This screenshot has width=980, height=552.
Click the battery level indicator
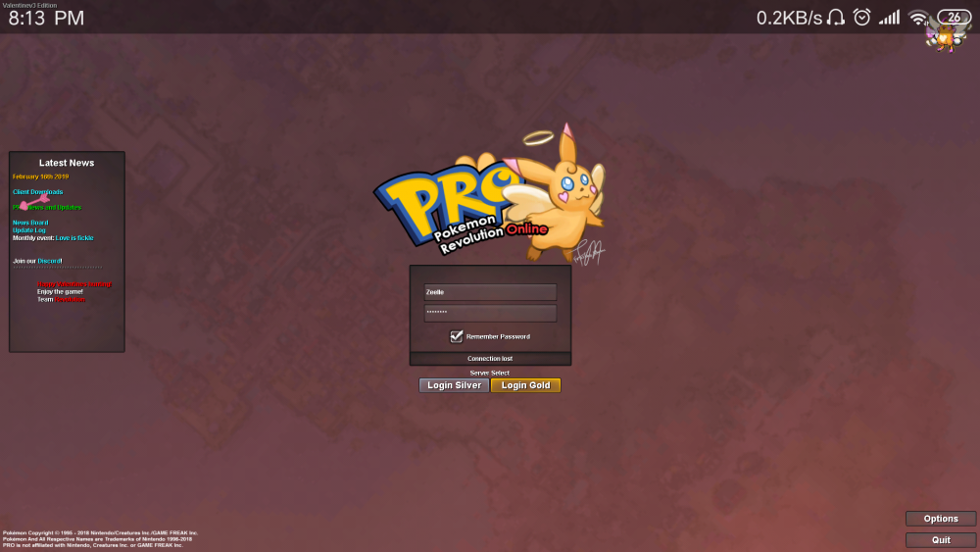(x=953, y=17)
